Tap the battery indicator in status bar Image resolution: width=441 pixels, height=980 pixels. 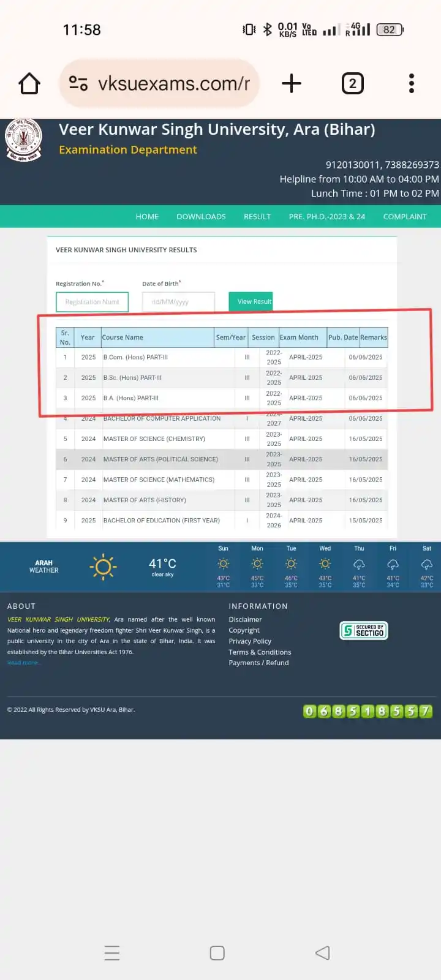click(390, 29)
